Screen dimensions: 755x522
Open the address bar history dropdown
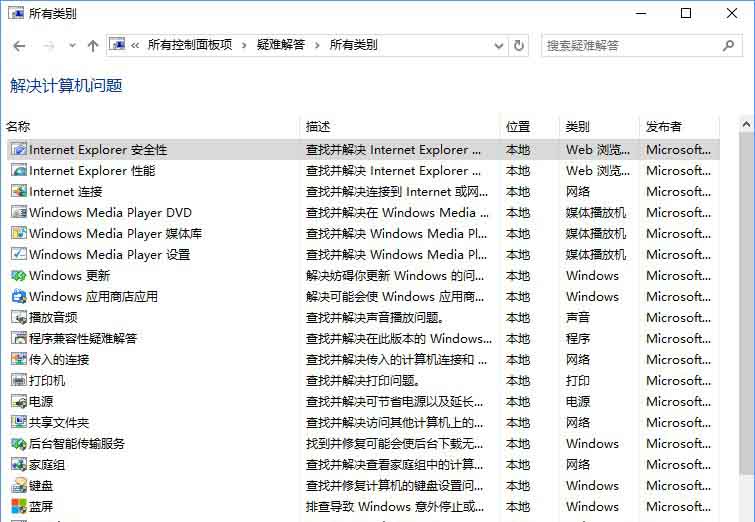click(499, 45)
